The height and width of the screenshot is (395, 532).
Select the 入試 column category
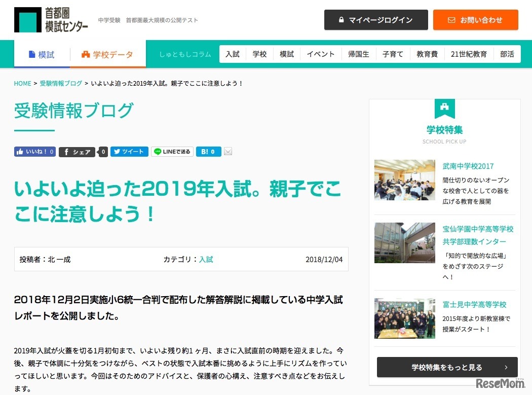tap(233, 54)
